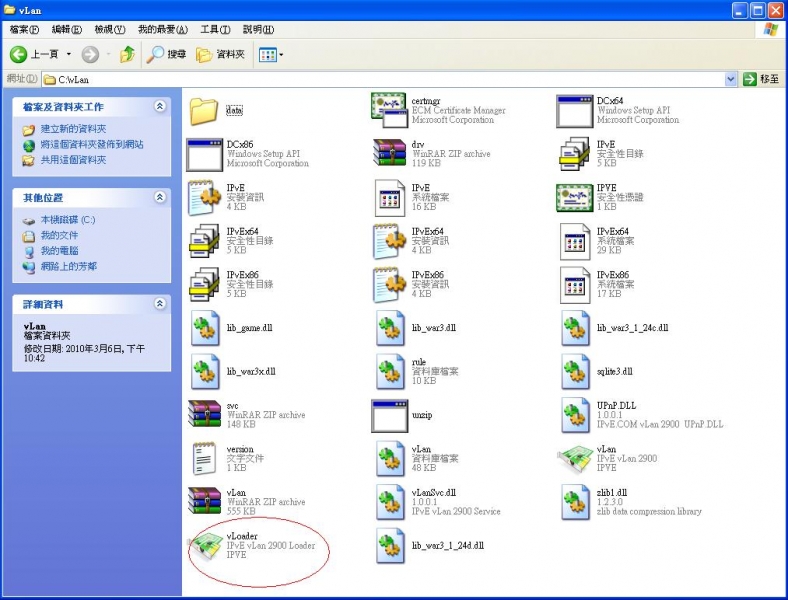Select the IPvE 安全性目錄 5 KB icon
Image resolution: width=788 pixels, height=600 pixels.
point(574,154)
